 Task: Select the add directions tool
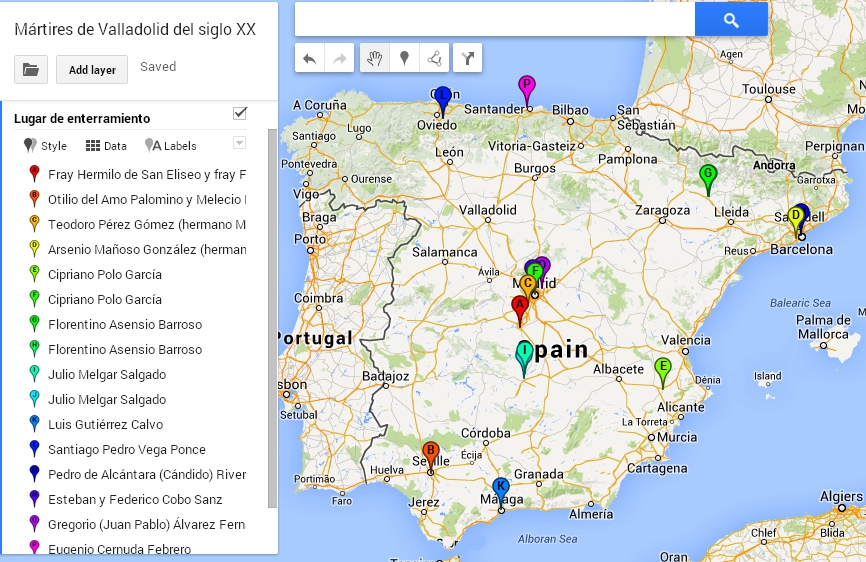pyautogui.click(x=467, y=59)
